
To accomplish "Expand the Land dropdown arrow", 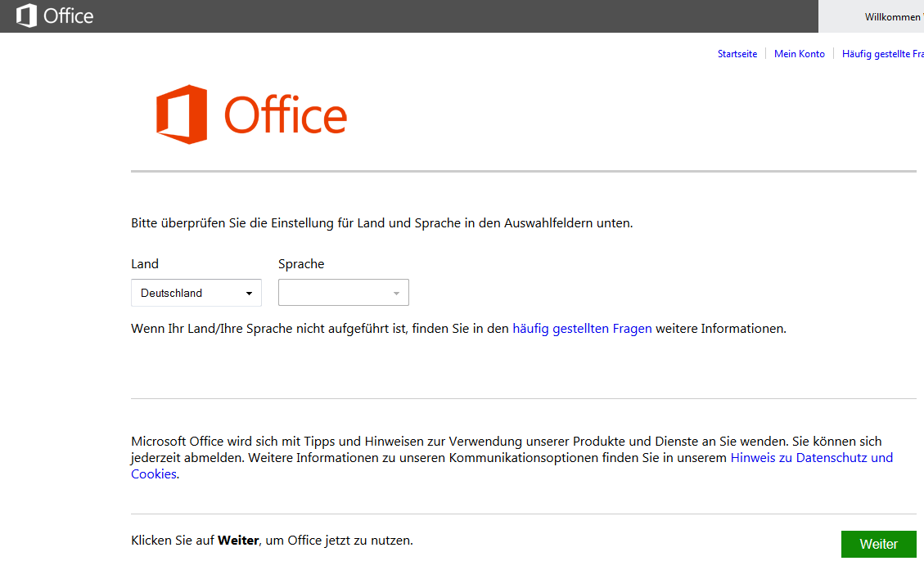I will tap(249, 294).
